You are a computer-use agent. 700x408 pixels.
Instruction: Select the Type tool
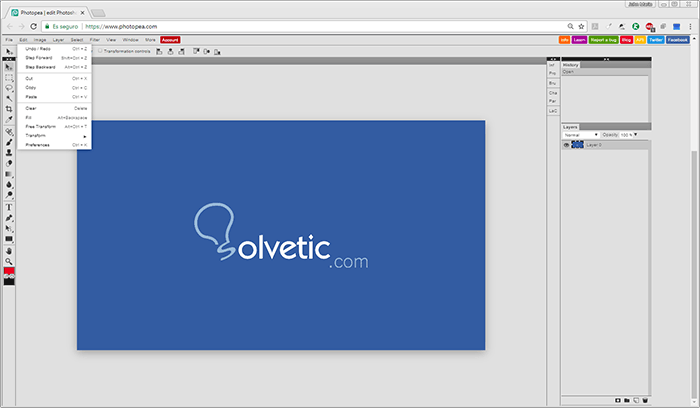tap(9, 207)
